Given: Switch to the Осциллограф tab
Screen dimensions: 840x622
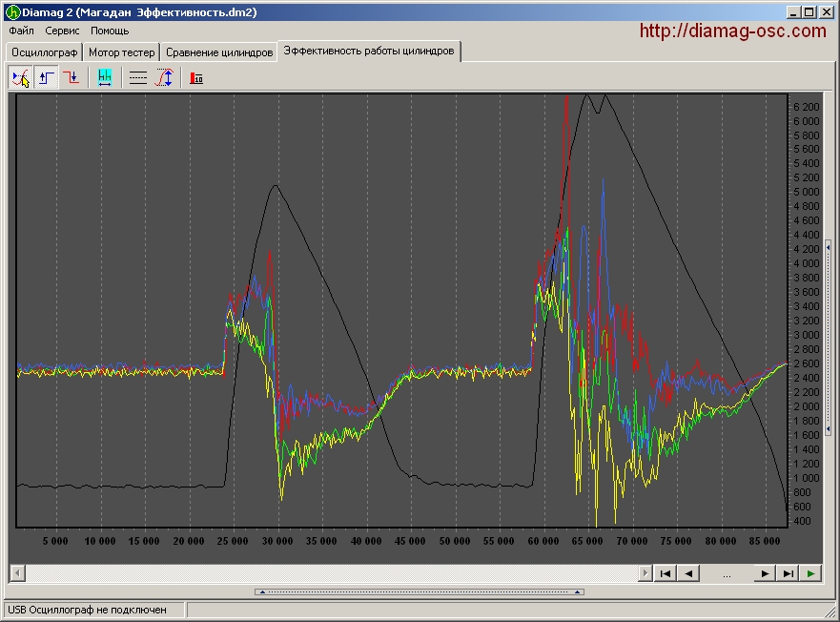Looking at the screenshot, I should tap(45, 52).
